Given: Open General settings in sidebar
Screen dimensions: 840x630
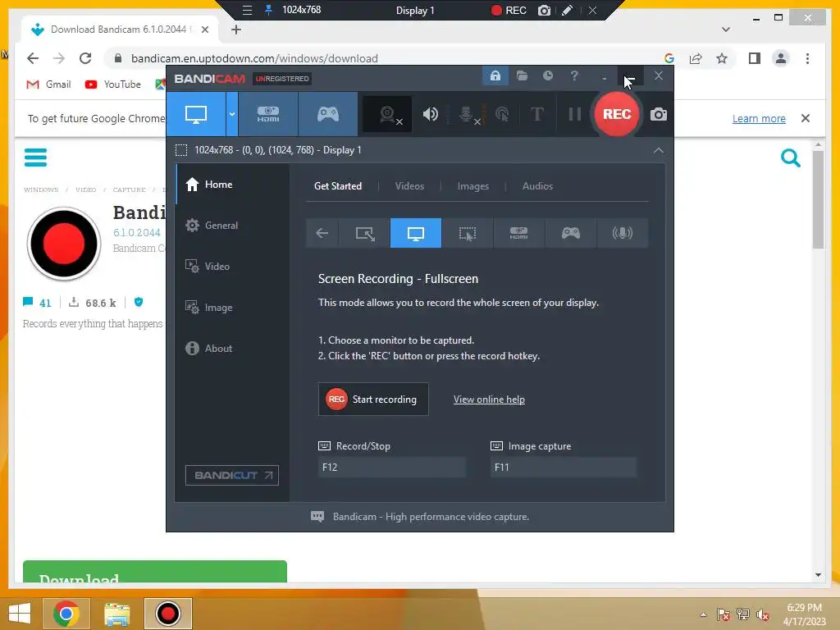Looking at the screenshot, I should click(232, 226).
